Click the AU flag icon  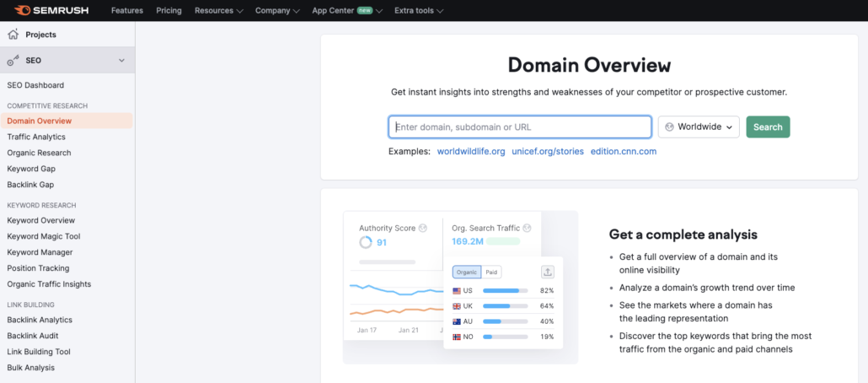[457, 321]
